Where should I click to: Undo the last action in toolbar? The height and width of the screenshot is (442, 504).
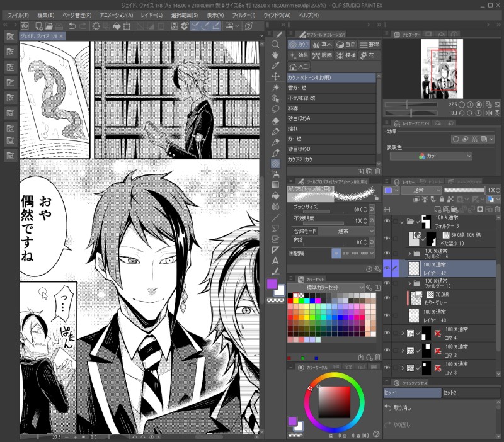coord(72,26)
